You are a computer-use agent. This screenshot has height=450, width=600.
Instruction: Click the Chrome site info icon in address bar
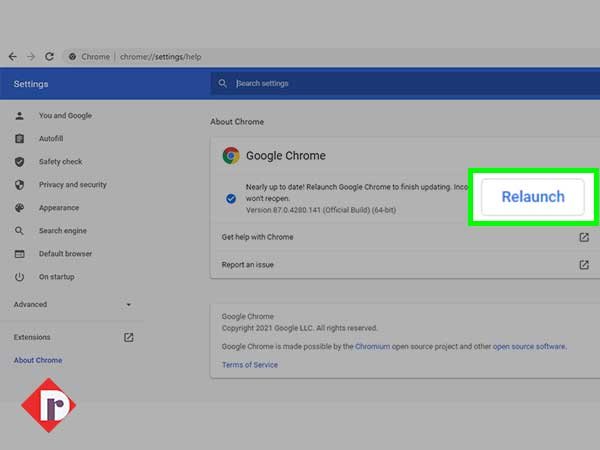point(72,57)
